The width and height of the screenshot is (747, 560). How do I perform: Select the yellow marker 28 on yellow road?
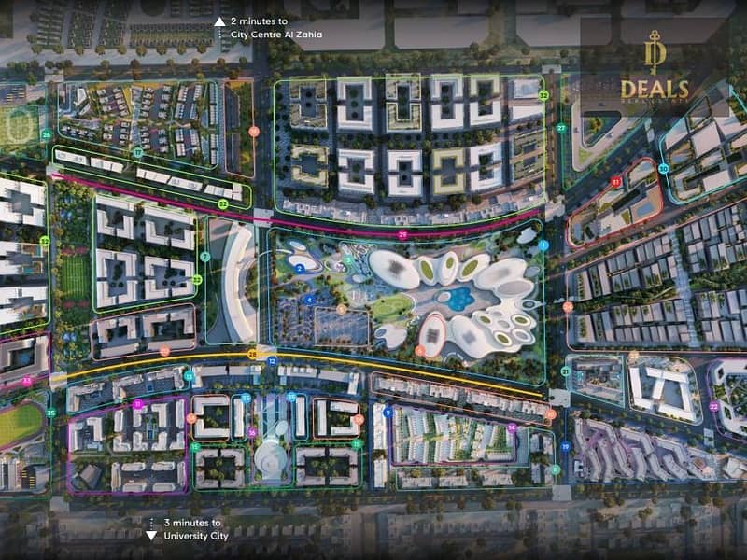click(x=252, y=354)
